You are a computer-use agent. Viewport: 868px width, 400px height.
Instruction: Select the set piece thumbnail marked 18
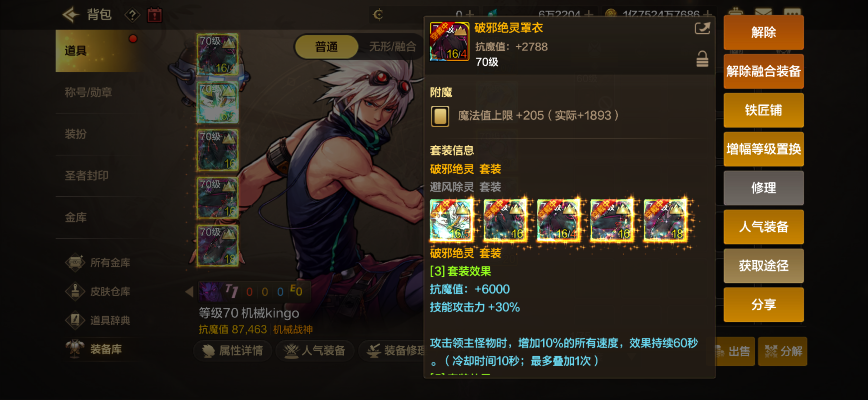tap(665, 220)
